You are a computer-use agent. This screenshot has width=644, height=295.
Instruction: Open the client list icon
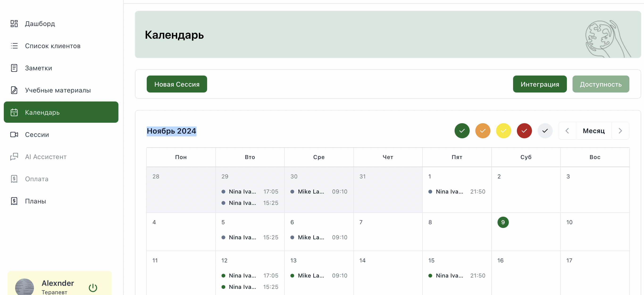(x=14, y=46)
